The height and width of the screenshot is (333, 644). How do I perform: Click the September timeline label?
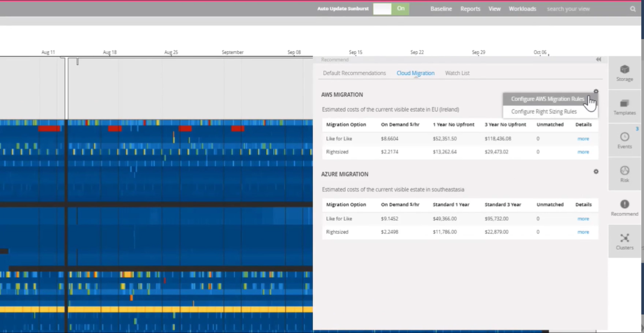click(x=233, y=52)
